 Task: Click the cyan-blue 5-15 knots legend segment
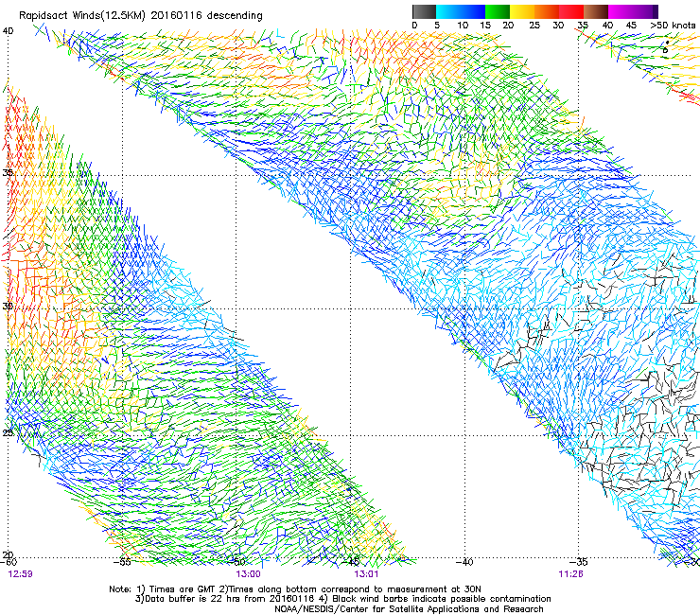click(461, 11)
